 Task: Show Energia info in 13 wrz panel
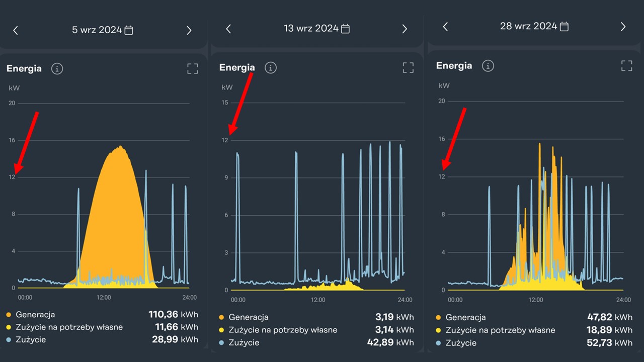click(271, 67)
